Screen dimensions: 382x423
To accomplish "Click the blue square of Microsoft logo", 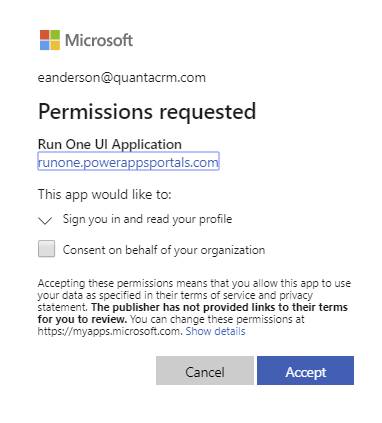I will point(45,45).
